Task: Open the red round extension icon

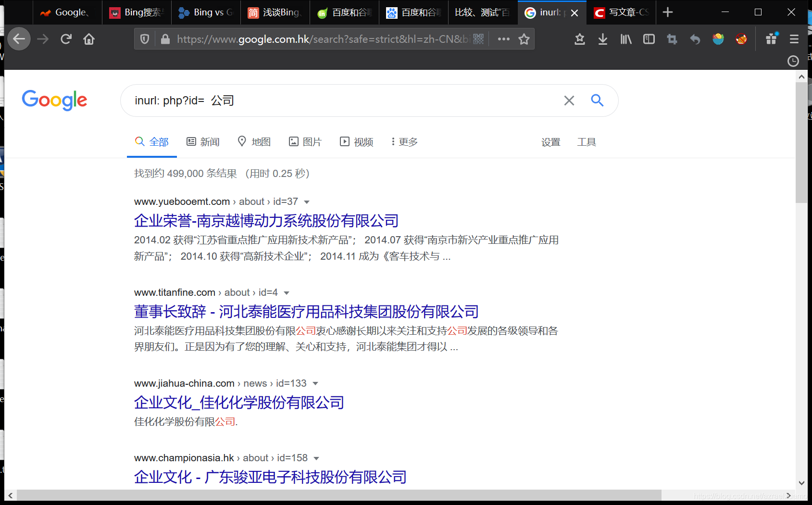Action: [741, 39]
